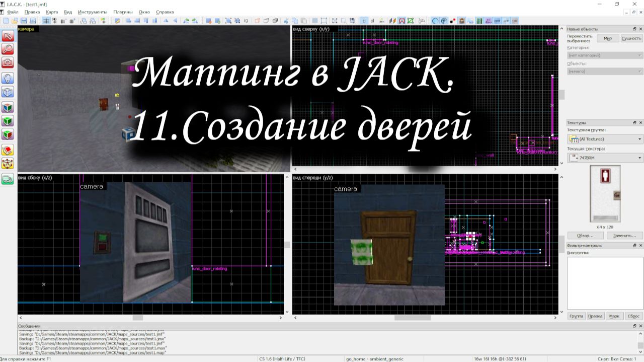
Task: Open the Плагины menu
Action: click(x=123, y=12)
